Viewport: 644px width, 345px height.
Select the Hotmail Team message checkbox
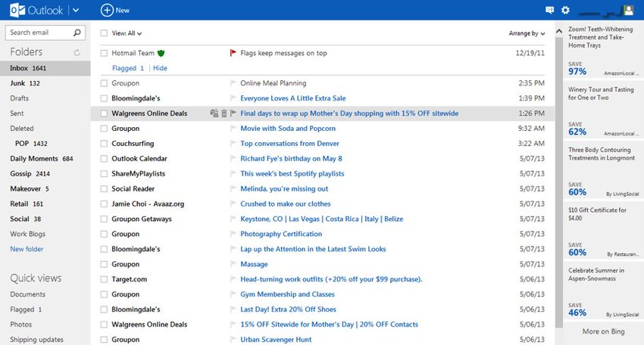pyautogui.click(x=104, y=53)
